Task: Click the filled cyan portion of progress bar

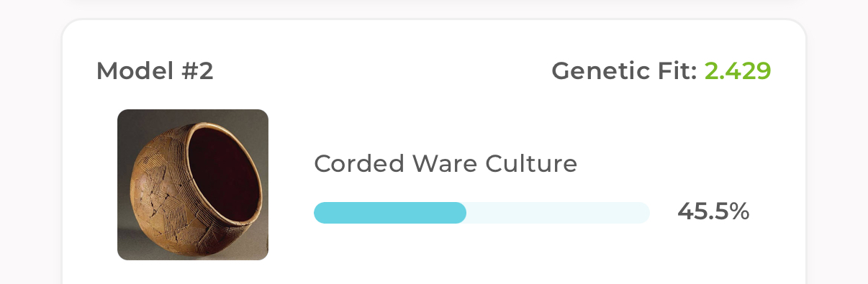Action: point(390,213)
